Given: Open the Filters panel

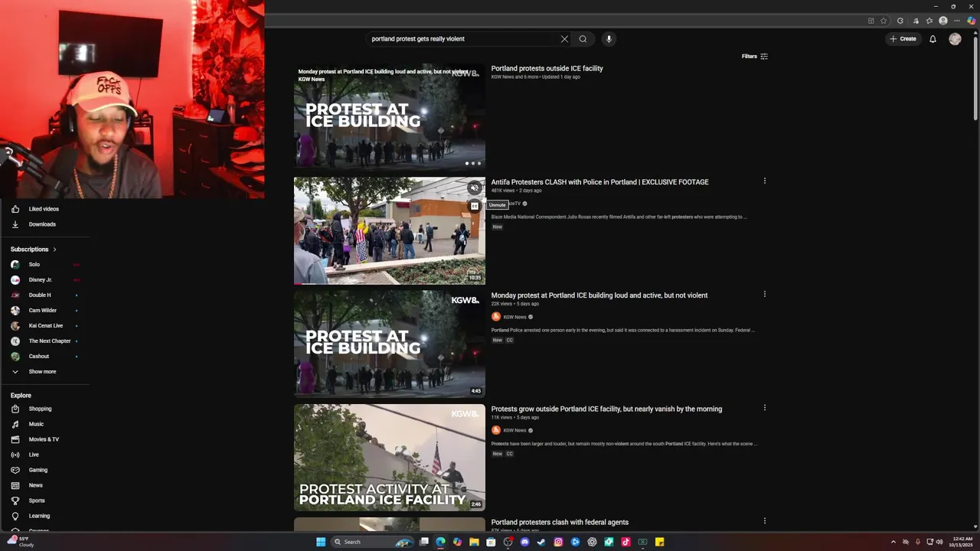Looking at the screenshot, I should click(755, 56).
